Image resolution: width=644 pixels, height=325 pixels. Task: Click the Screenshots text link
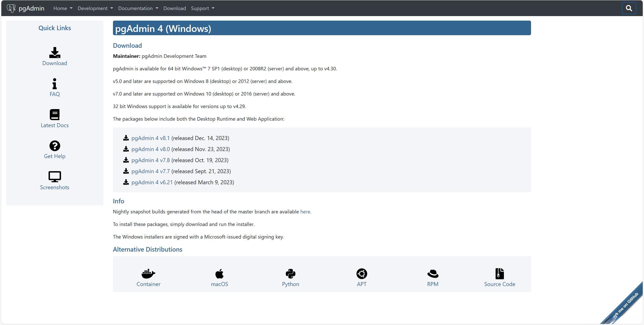pyautogui.click(x=55, y=187)
